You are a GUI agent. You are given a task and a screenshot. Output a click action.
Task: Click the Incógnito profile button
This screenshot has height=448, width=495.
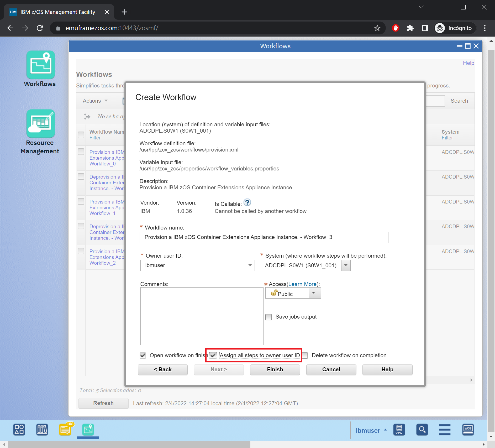455,28
